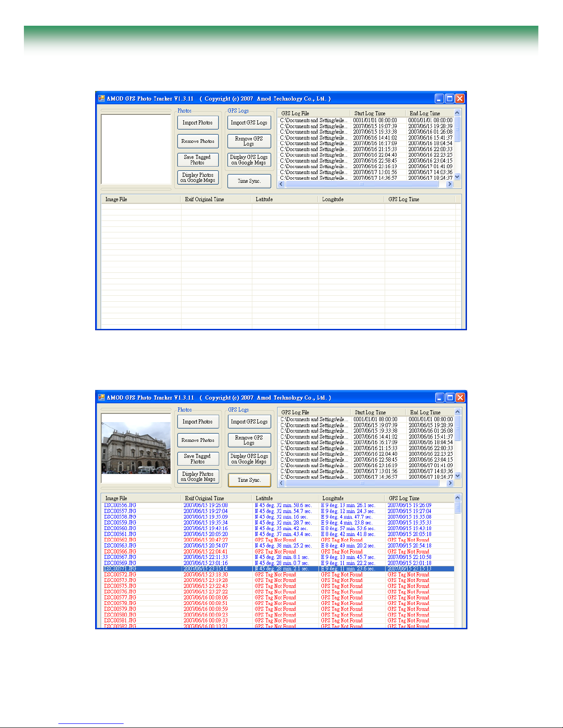
Task: Click Import GPS Logs in the upper window
Action: point(249,123)
